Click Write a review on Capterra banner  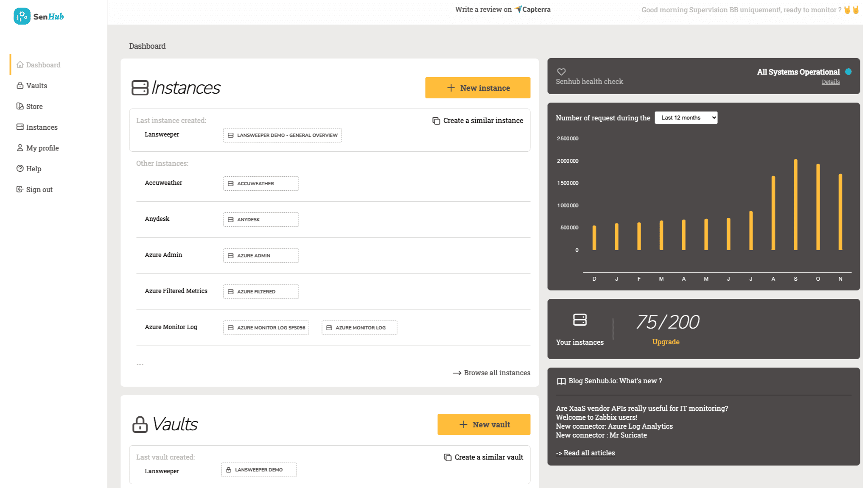click(x=503, y=9)
